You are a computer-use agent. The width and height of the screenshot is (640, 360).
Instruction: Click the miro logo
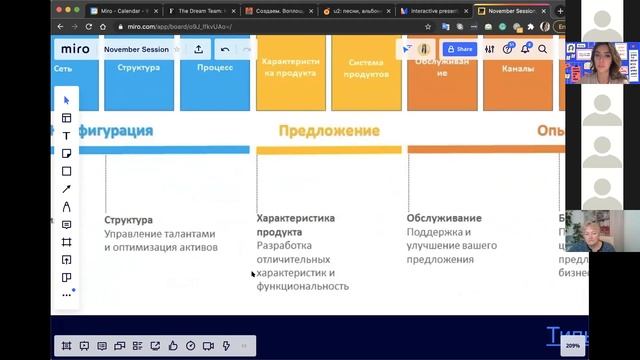click(75, 49)
